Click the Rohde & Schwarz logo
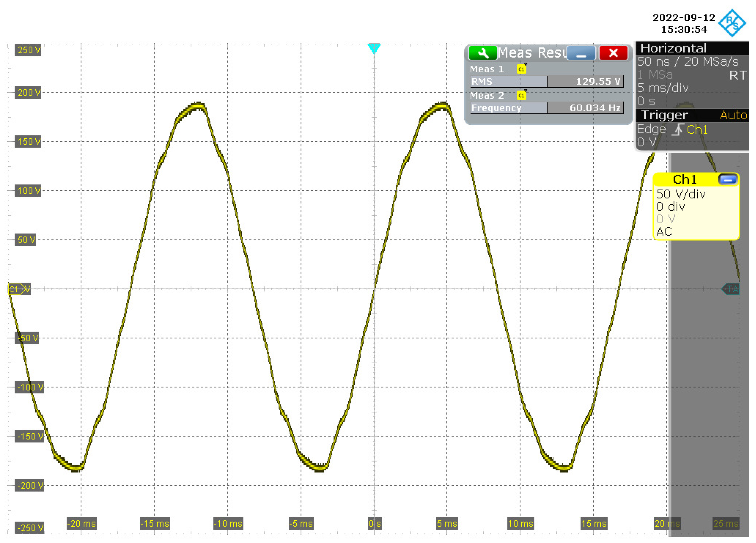The width and height of the screenshot is (756, 543). pos(732,23)
